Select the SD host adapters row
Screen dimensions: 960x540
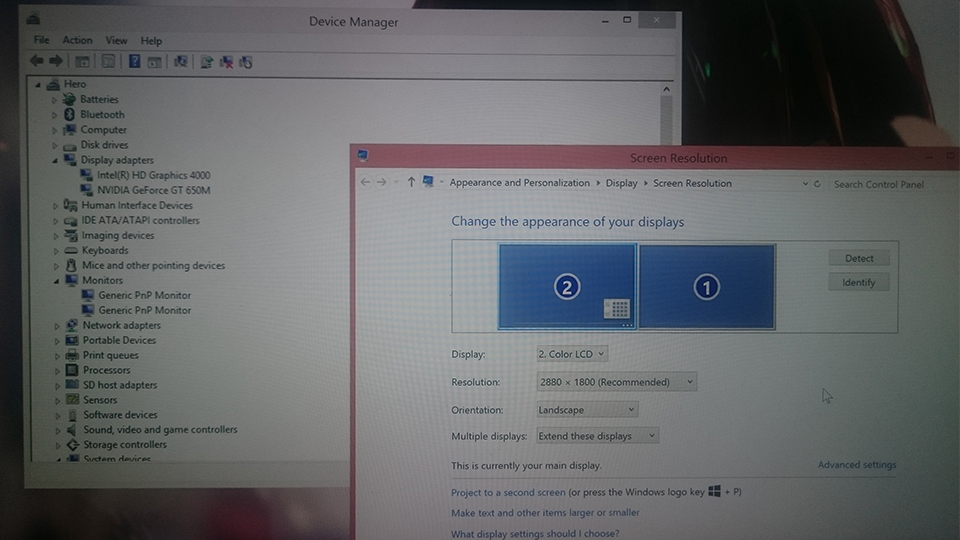pos(120,385)
